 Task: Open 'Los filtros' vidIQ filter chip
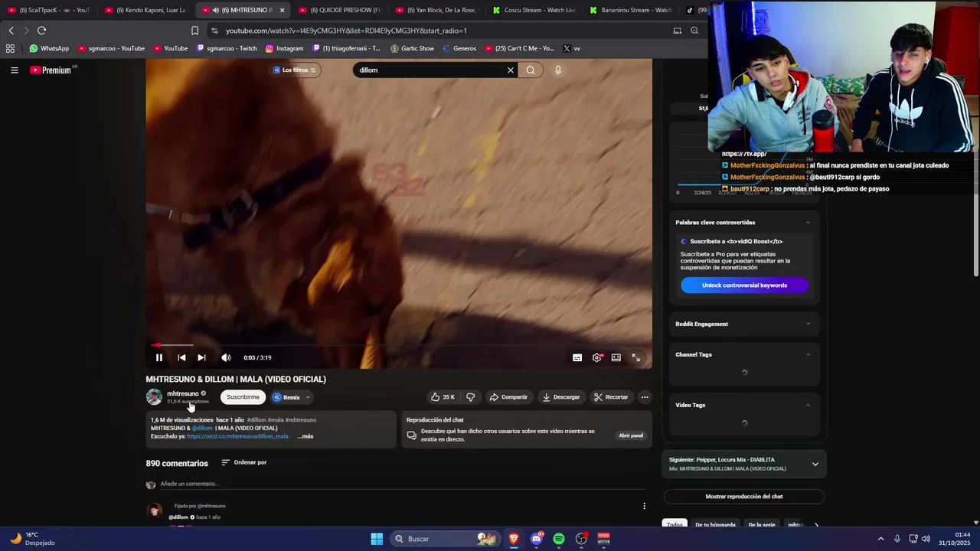tap(295, 70)
